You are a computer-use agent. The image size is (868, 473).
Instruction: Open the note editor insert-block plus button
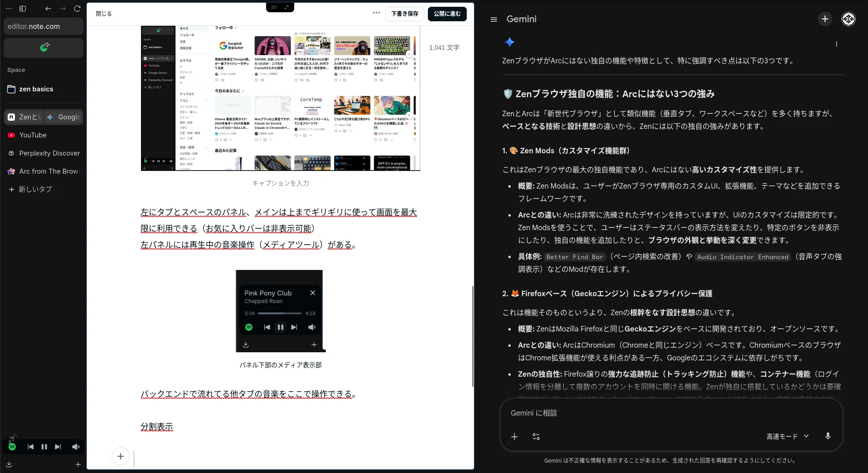click(121, 456)
